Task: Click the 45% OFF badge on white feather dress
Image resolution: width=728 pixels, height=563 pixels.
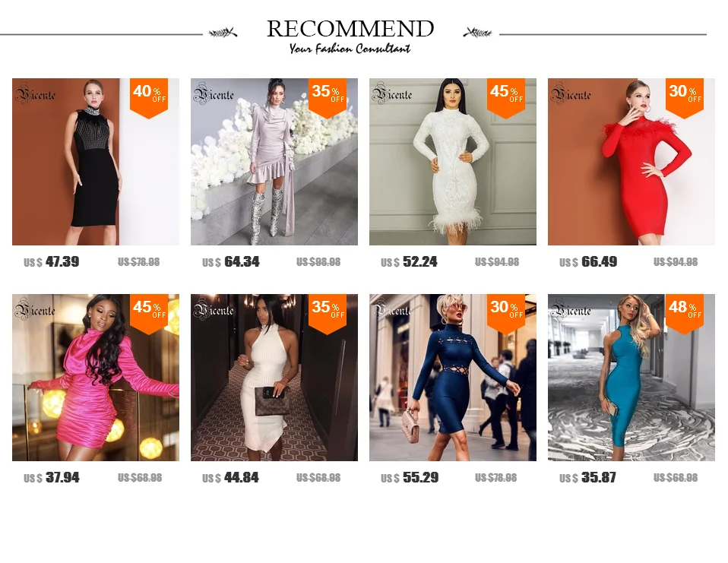Action: pyautogui.click(x=505, y=98)
